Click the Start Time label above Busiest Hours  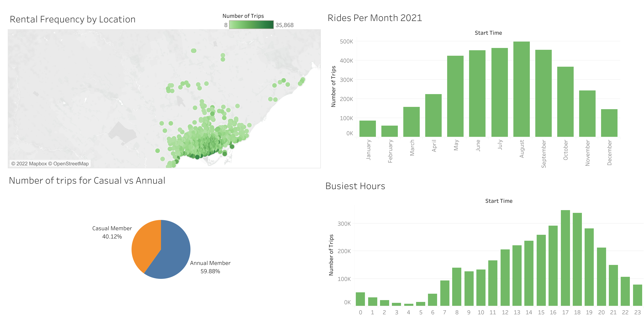498,201
